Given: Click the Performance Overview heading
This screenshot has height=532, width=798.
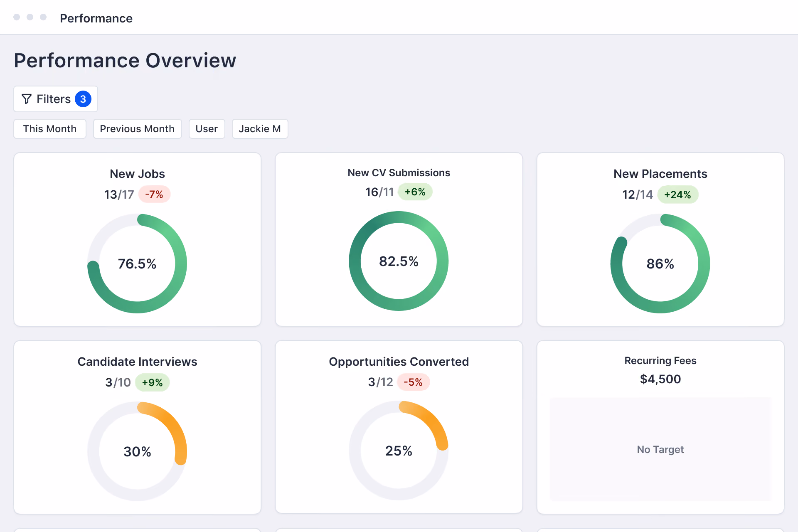Looking at the screenshot, I should tap(125, 61).
